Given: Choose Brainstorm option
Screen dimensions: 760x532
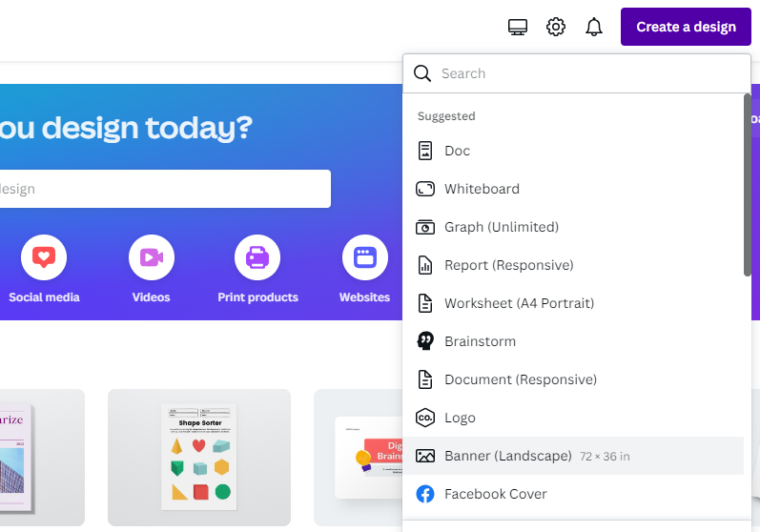Looking at the screenshot, I should tap(573, 341).
